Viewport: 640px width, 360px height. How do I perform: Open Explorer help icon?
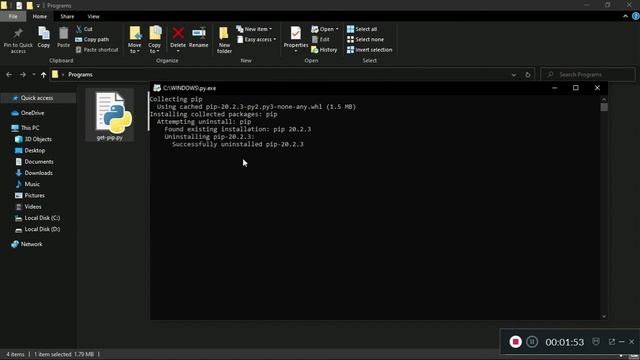(x=636, y=16)
